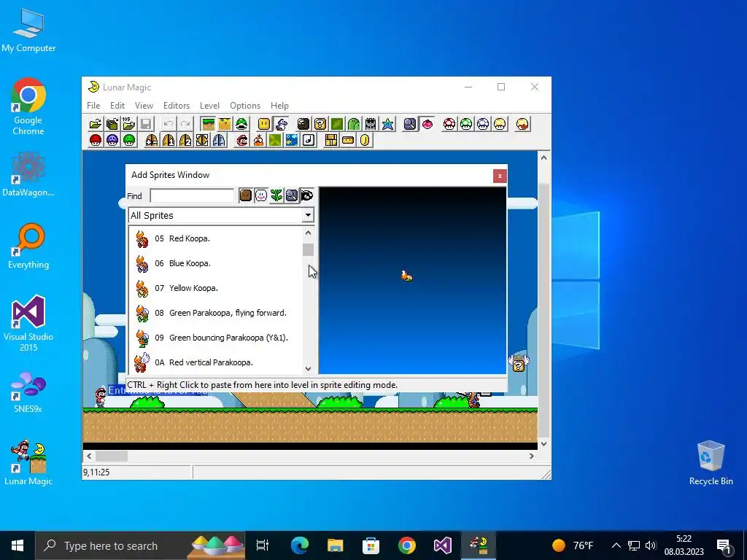Open the Level menu
The height and width of the screenshot is (560, 747).
(209, 106)
